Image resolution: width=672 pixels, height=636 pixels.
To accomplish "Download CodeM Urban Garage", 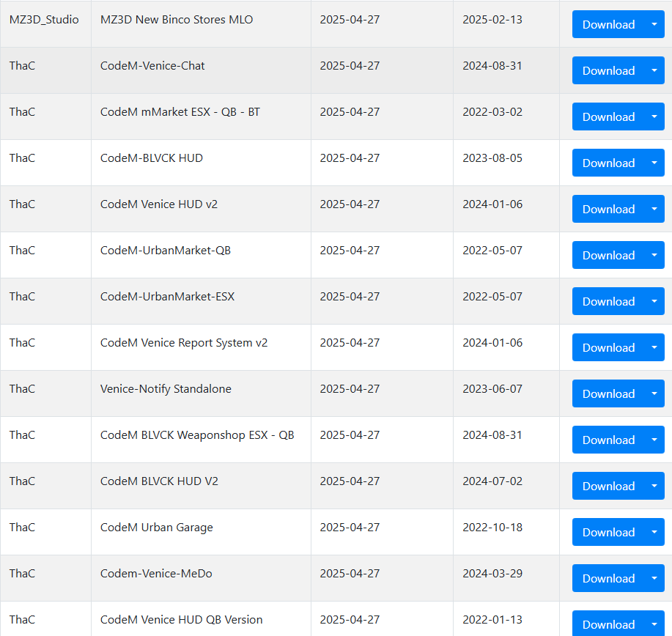I will click(x=608, y=532).
